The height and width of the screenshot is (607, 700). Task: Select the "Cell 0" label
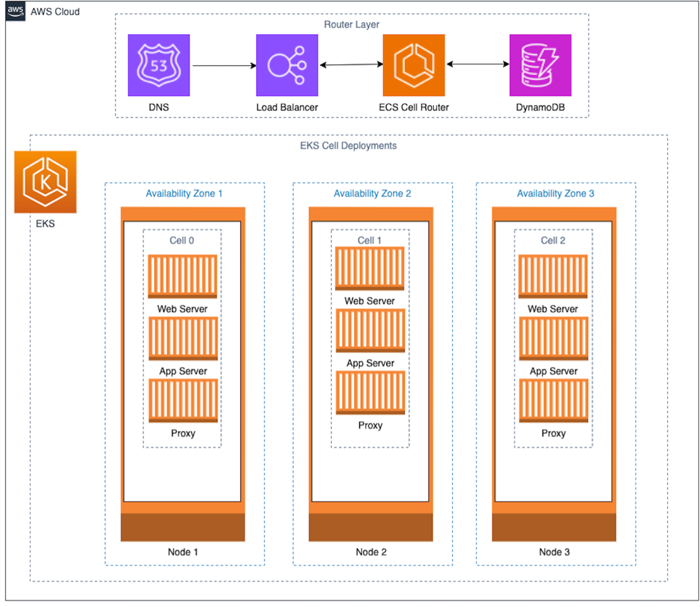(x=182, y=240)
